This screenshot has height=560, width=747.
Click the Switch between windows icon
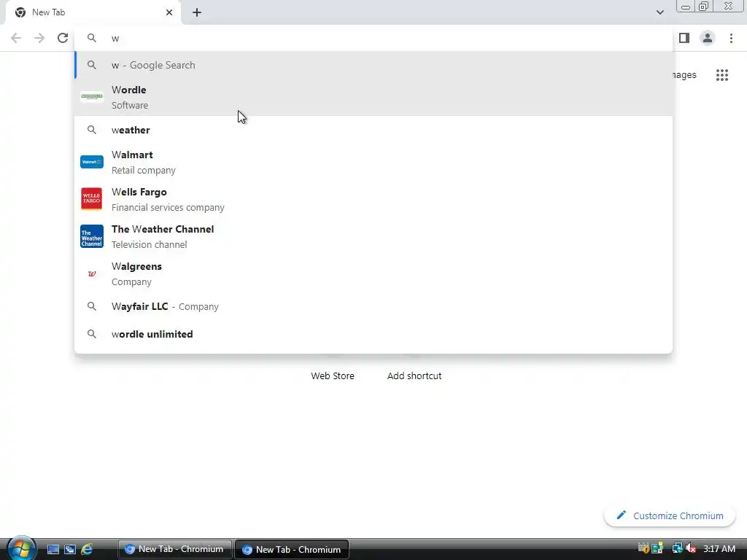point(70,550)
